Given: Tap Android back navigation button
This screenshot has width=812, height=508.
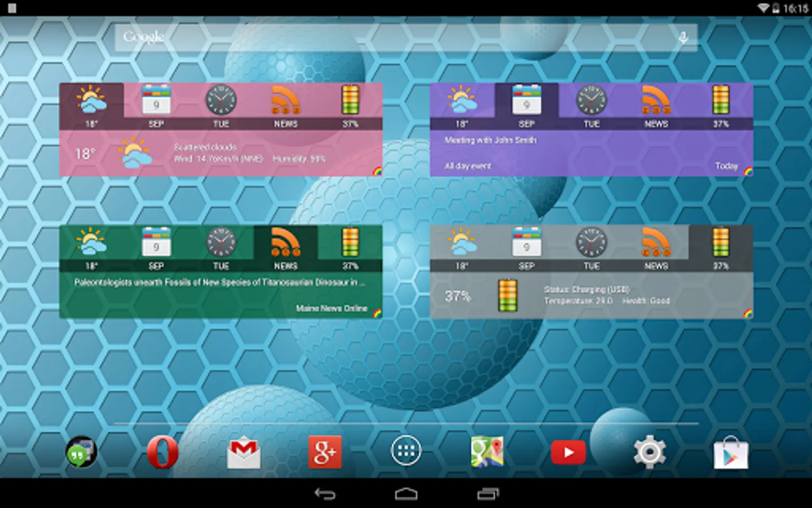Looking at the screenshot, I should coord(325,494).
